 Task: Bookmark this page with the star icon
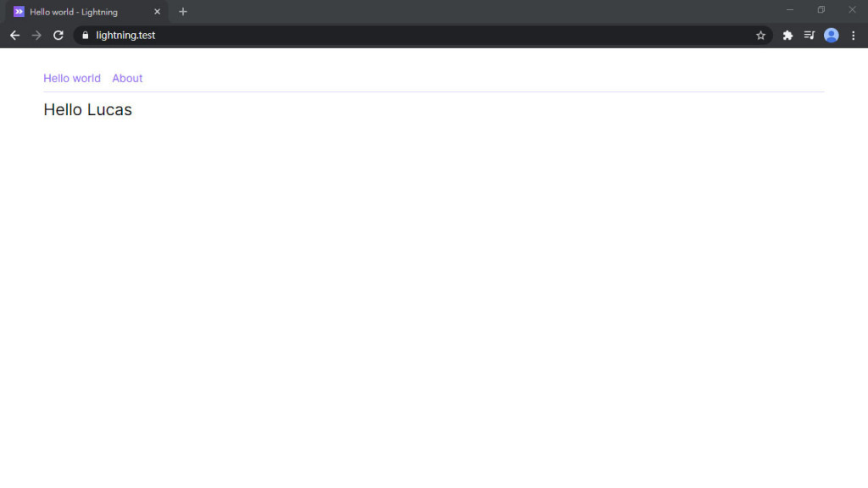[760, 36]
